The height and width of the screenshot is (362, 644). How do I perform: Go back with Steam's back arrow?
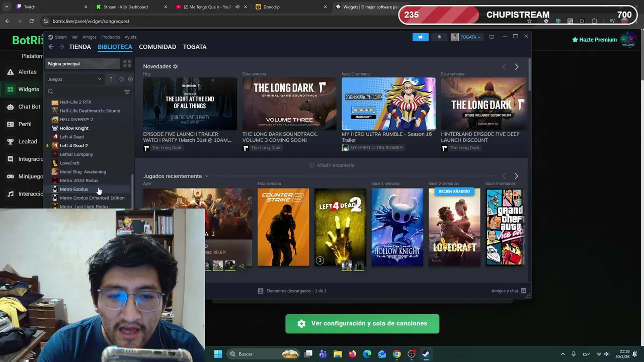(51, 47)
